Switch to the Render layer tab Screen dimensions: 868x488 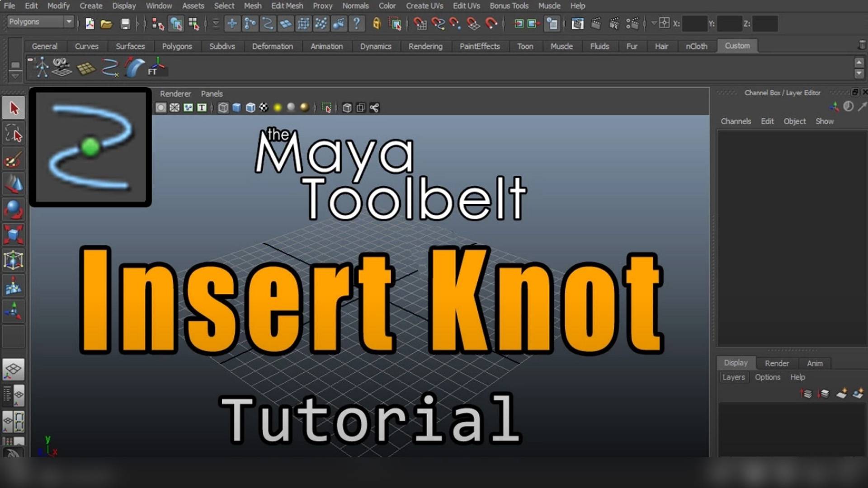click(777, 363)
